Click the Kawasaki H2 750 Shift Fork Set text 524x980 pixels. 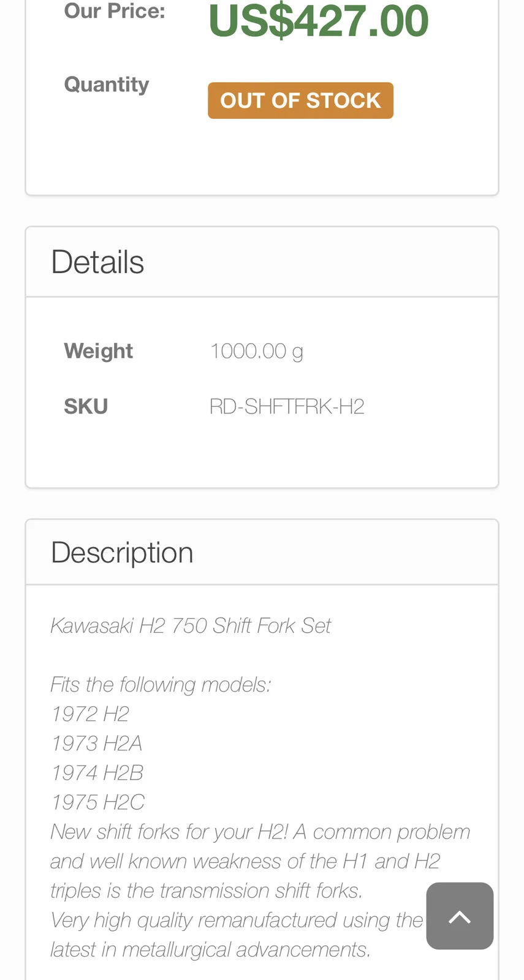coord(191,626)
